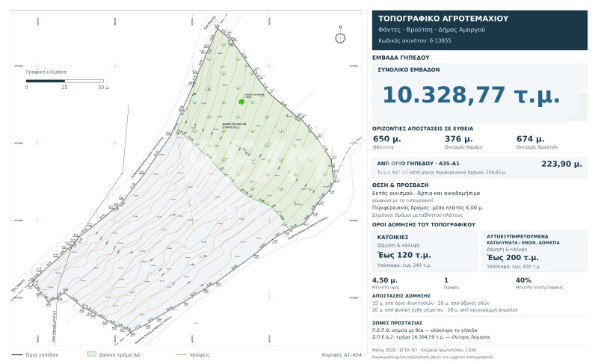Click the σύμφωνα με το τοπογραφικό note

(403, 200)
